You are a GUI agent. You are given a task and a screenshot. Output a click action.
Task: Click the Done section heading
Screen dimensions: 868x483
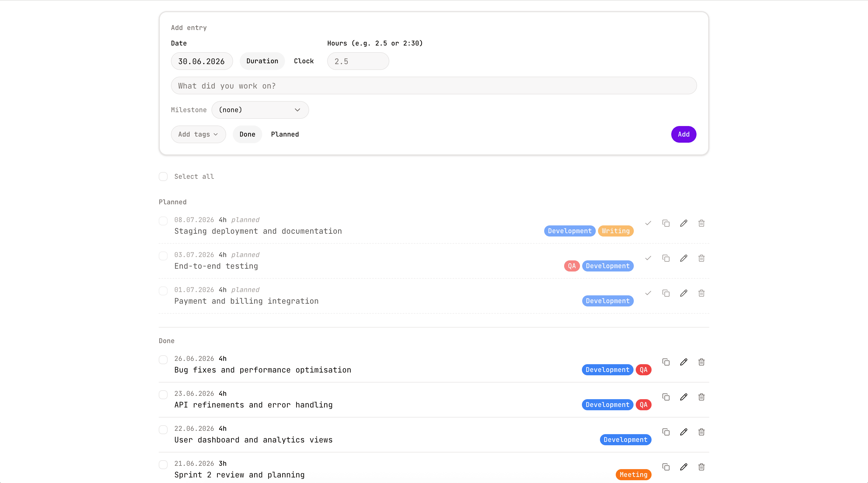[166, 341]
